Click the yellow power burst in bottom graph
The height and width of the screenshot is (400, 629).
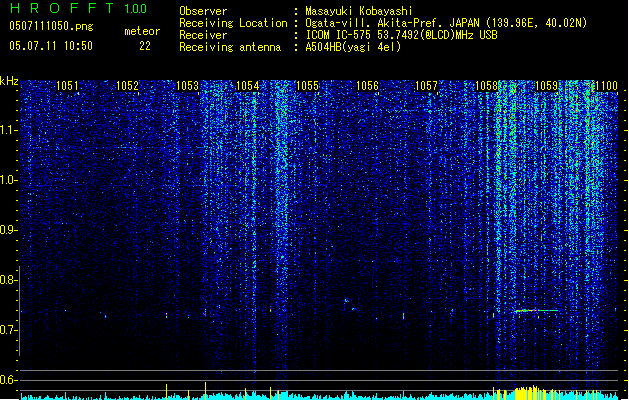(529, 392)
